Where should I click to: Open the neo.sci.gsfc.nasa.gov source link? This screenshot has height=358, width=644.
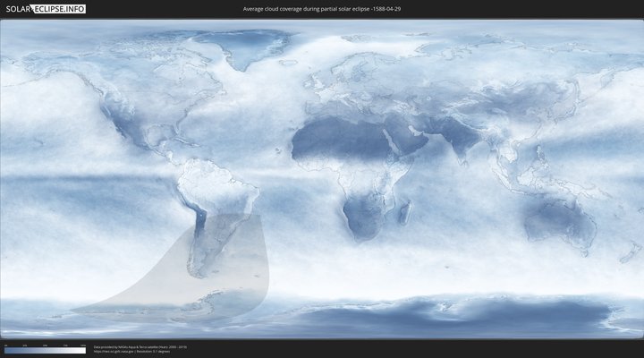pyautogui.click(x=112, y=352)
